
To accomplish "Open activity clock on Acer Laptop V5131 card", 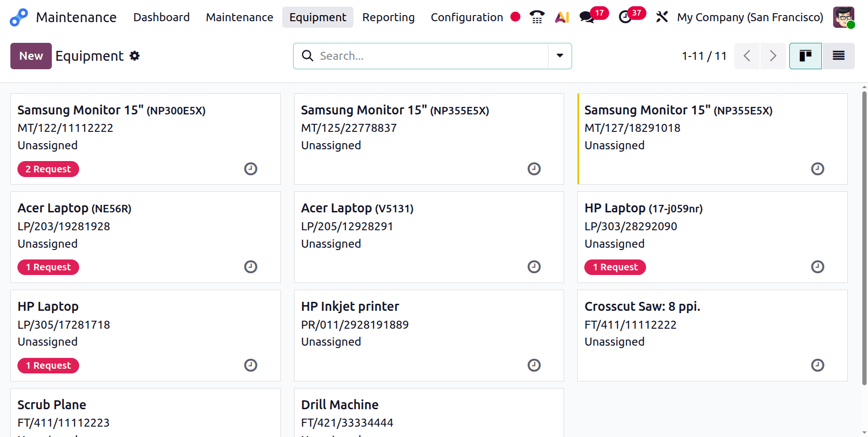I will point(534,267).
